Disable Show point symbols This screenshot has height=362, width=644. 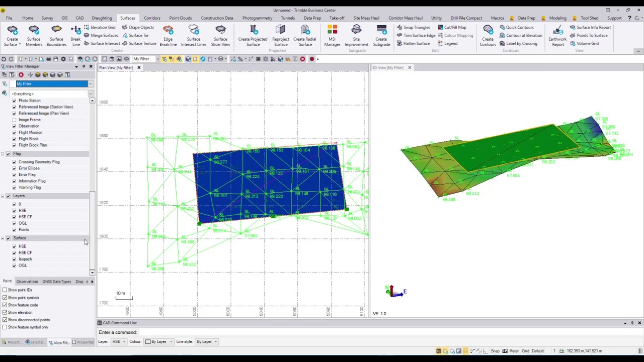pyautogui.click(x=5, y=298)
